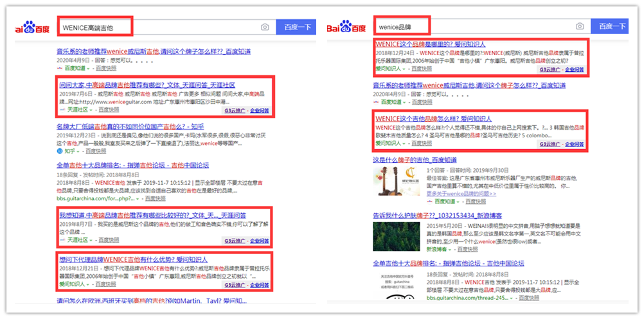This screenshot has height=319, width=644.
Task: Click 新浪博客 source name under 护肤牌子 result
Action: (x=436, y=249)
